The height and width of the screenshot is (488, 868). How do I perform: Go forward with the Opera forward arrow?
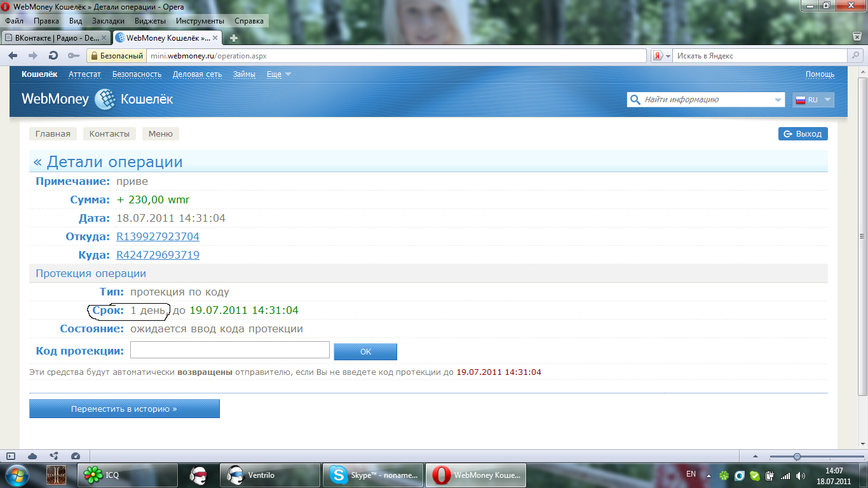[x=33, y=55]
